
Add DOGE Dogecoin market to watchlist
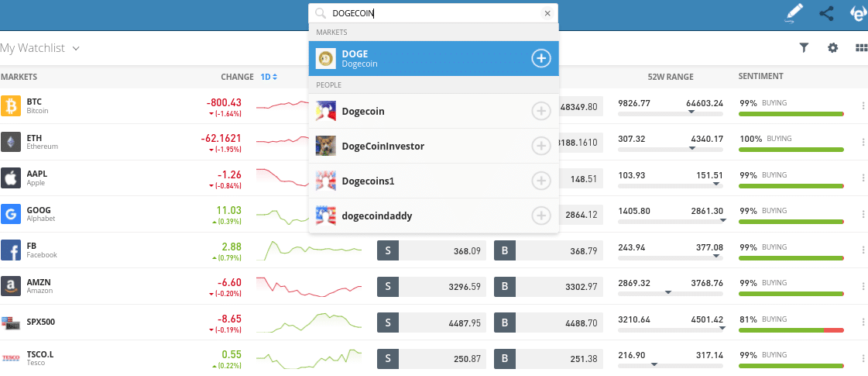coord(540,58)
